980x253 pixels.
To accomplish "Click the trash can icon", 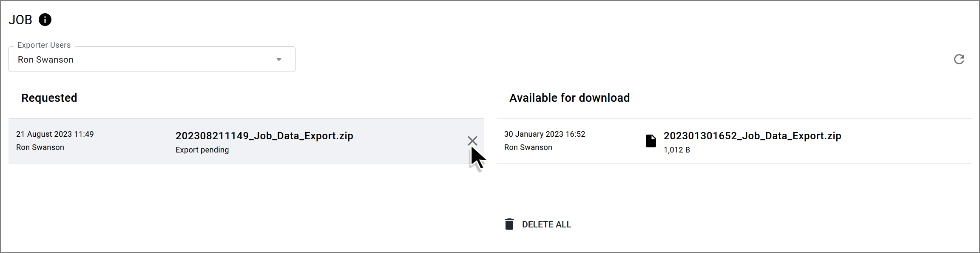I will (509, 224).
